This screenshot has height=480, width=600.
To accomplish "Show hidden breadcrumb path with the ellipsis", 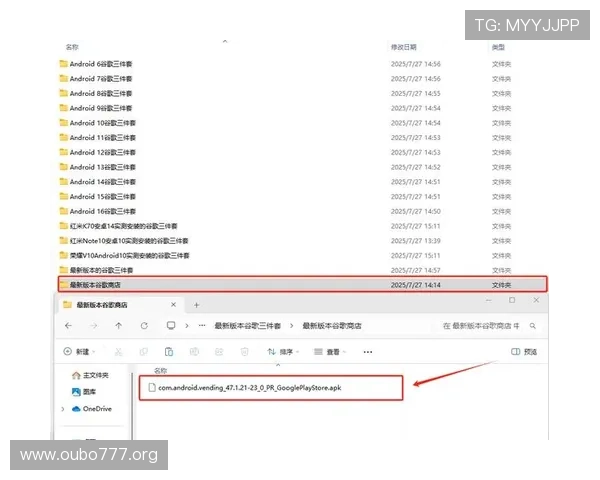I will (202, 326).
